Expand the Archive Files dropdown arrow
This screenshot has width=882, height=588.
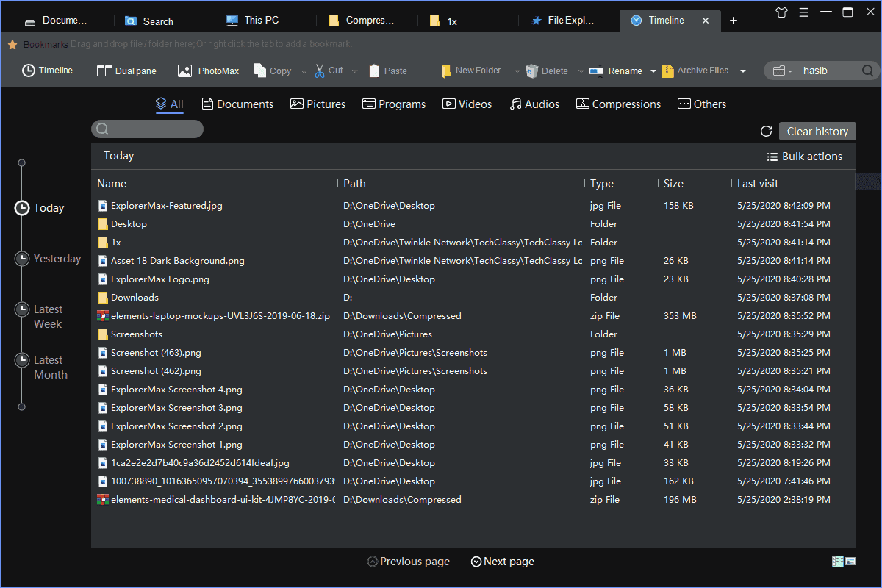pyautogui.click(x=743, y=71)
